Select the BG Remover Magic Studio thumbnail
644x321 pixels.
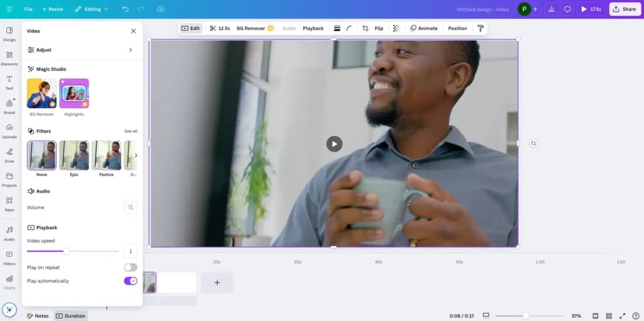pos(42,93)
